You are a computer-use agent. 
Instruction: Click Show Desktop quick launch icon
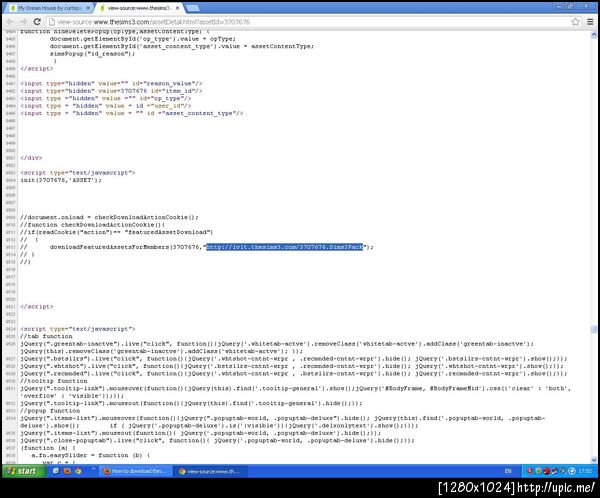[56, 471]
